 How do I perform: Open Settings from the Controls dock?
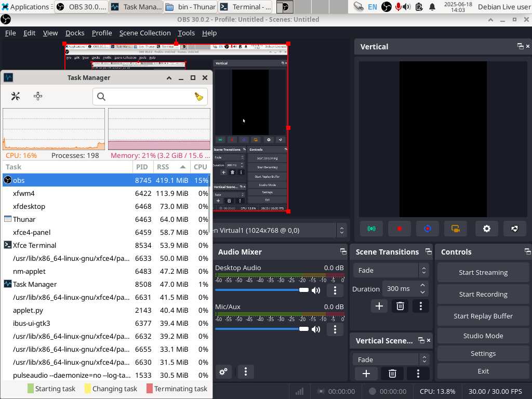[x=483, y=353]
